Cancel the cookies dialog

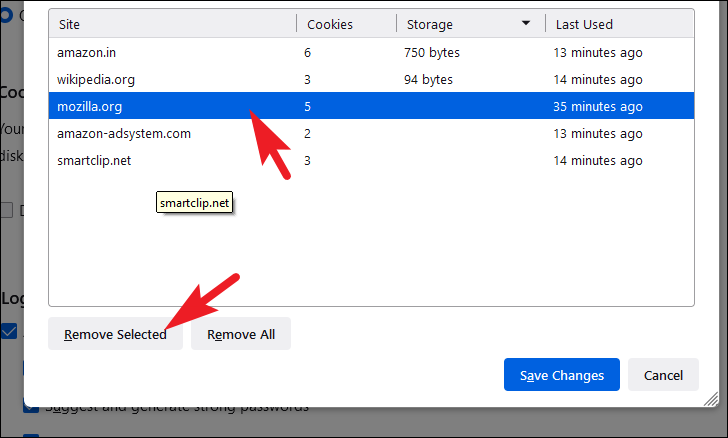[x=663, y=374]
